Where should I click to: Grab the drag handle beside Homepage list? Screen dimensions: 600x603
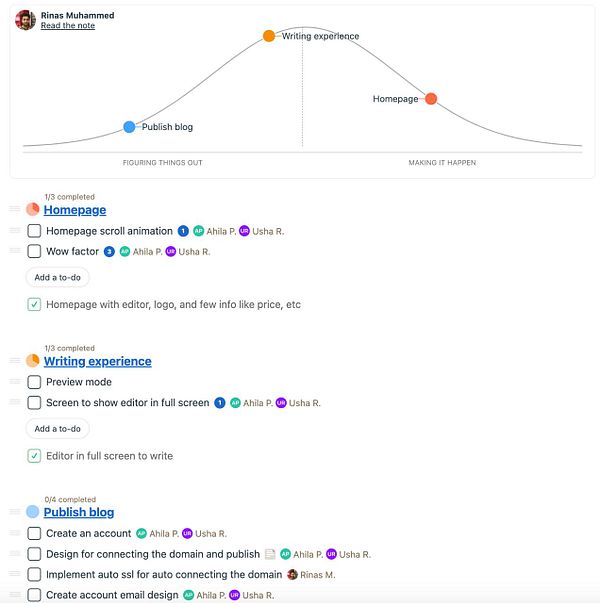click(14, 210)
